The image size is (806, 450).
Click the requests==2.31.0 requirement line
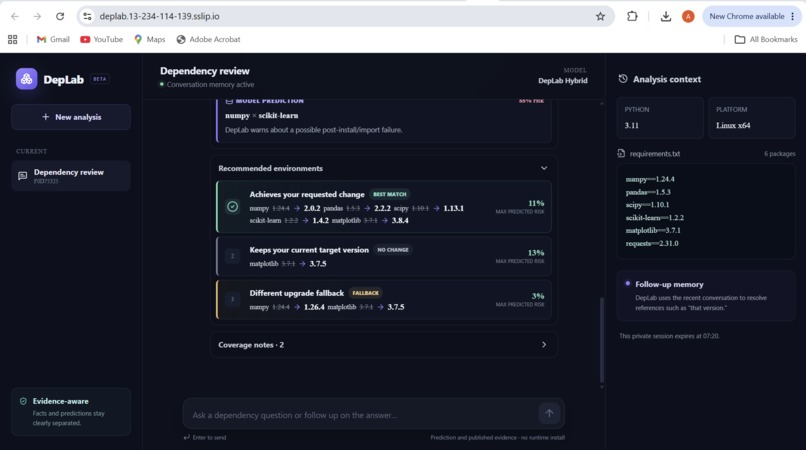point(652,243)
